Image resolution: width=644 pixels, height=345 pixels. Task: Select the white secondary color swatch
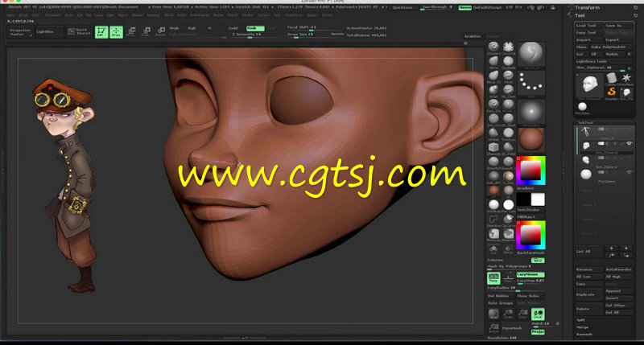click(x=538, y=199)
